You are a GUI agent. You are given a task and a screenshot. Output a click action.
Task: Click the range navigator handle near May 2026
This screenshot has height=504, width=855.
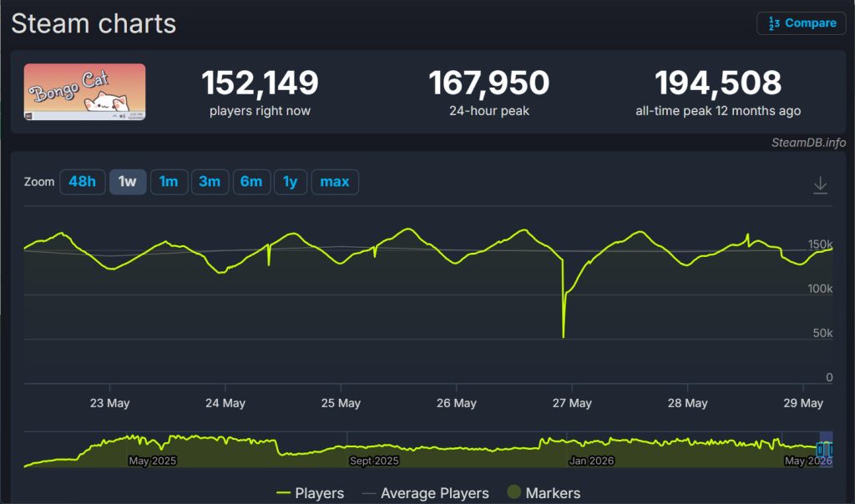click(x=820, y=450)
